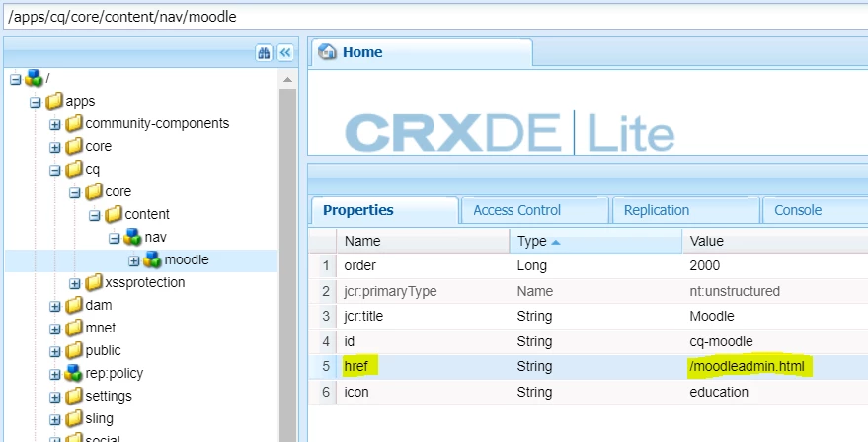
Task: Click the nt:unstructured value
Action: click(735, 291)
